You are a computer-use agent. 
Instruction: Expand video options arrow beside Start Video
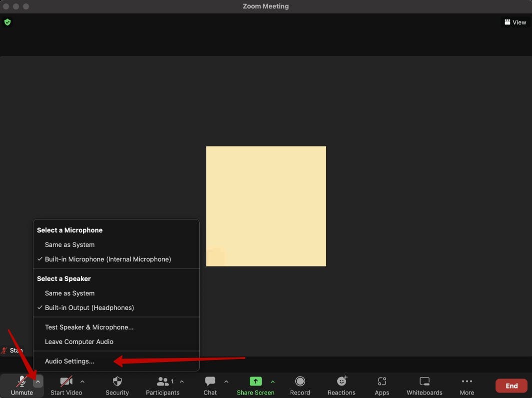click(82, 381)
